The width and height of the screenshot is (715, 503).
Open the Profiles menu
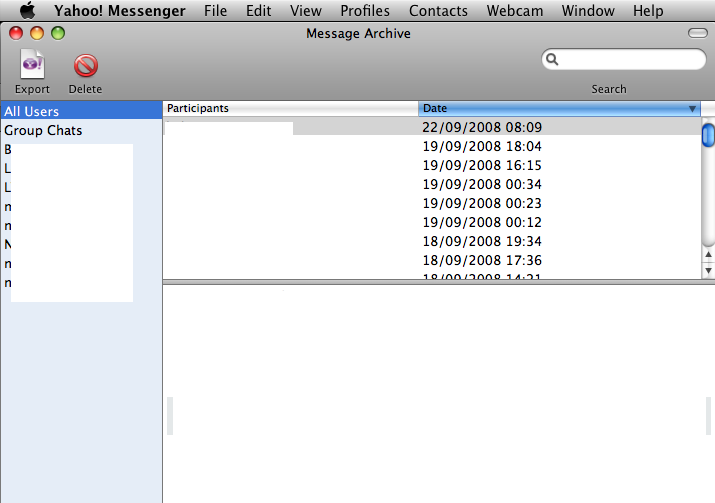pyautogui.click(x=365, y=11)
